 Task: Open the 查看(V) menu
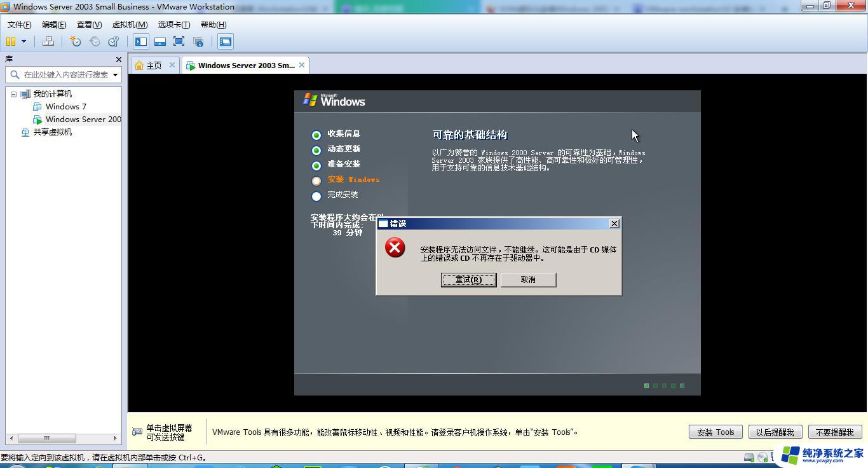click(x=89, y=24)
